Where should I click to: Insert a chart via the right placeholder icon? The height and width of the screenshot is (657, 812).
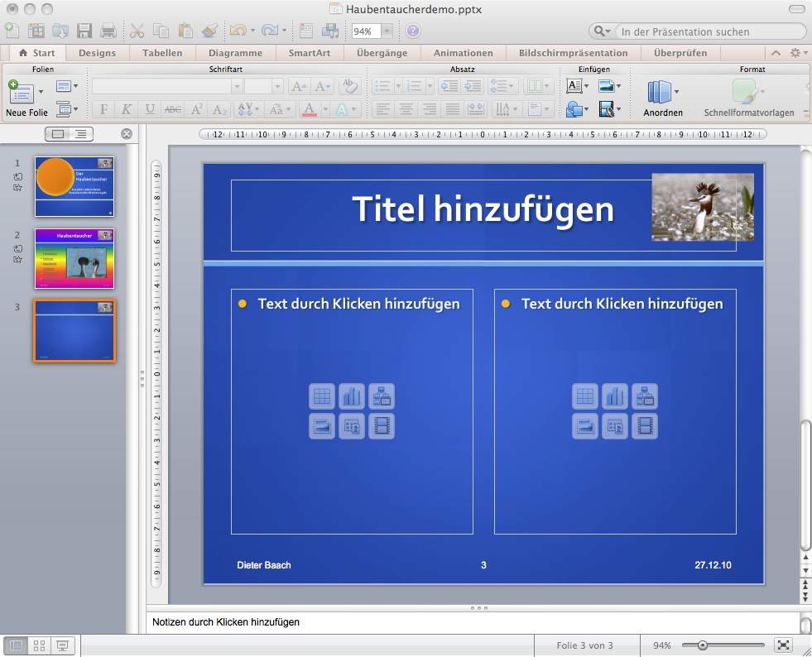pyautogui.click(x=615, y=396)
